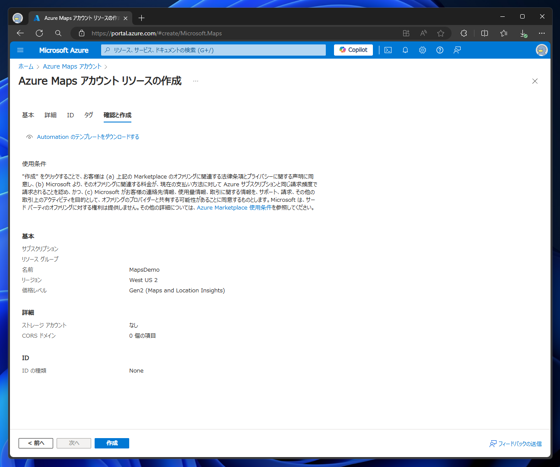
Task: Switch to the タグ tab
Action: 89,115
